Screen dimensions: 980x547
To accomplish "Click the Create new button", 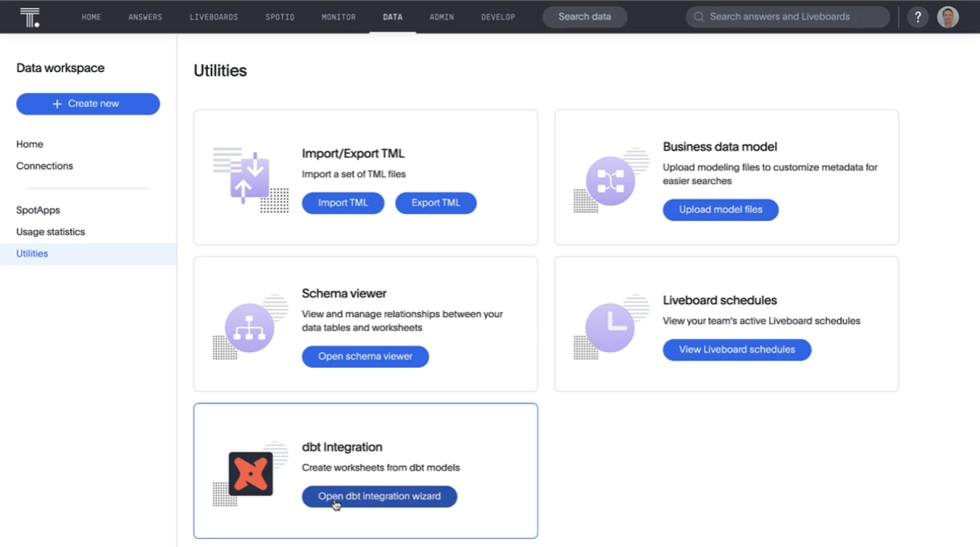I will pyautogui.click(x=88, y=104).
